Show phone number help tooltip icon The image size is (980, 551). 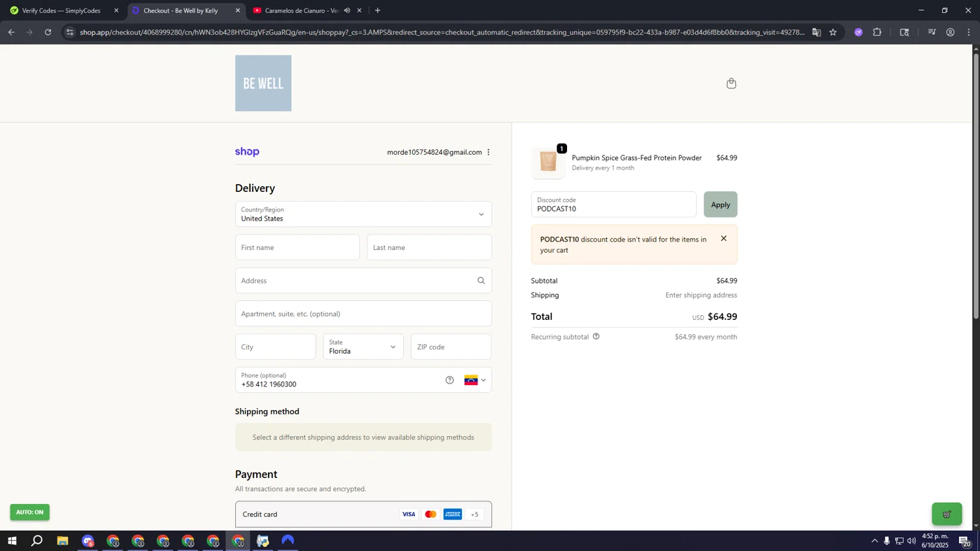point(449,380)
